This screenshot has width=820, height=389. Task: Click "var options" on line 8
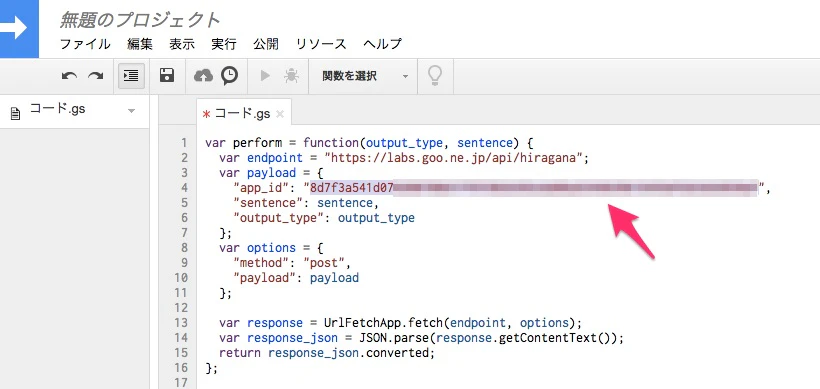click(257, 248)
